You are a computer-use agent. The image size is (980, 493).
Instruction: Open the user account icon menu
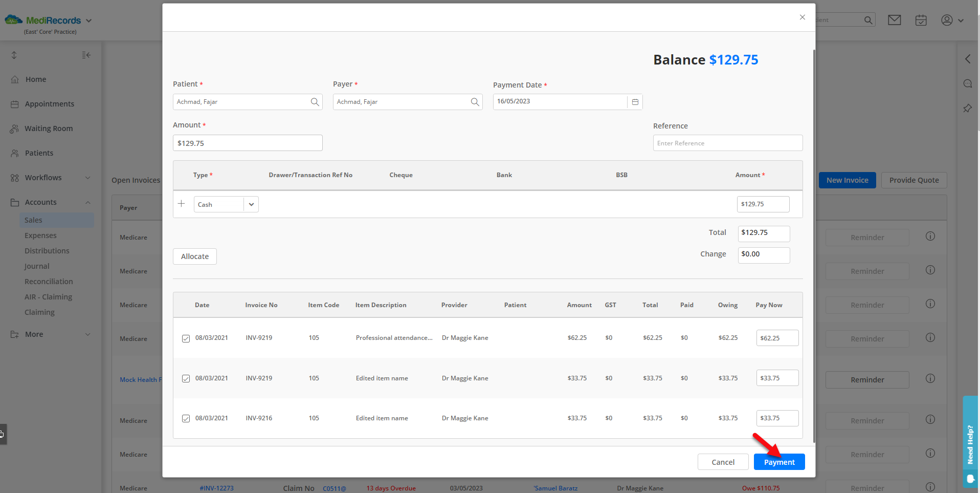click(947, 20)
